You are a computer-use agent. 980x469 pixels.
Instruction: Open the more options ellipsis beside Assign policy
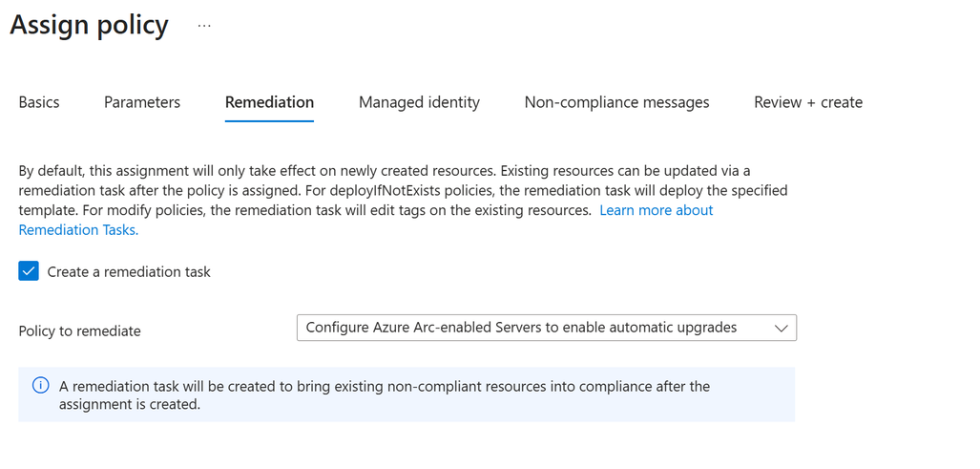[204, 26]
